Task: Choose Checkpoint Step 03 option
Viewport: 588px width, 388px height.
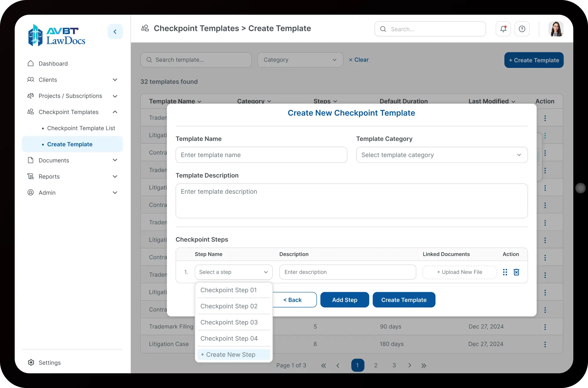Action: tap(234, 322)
